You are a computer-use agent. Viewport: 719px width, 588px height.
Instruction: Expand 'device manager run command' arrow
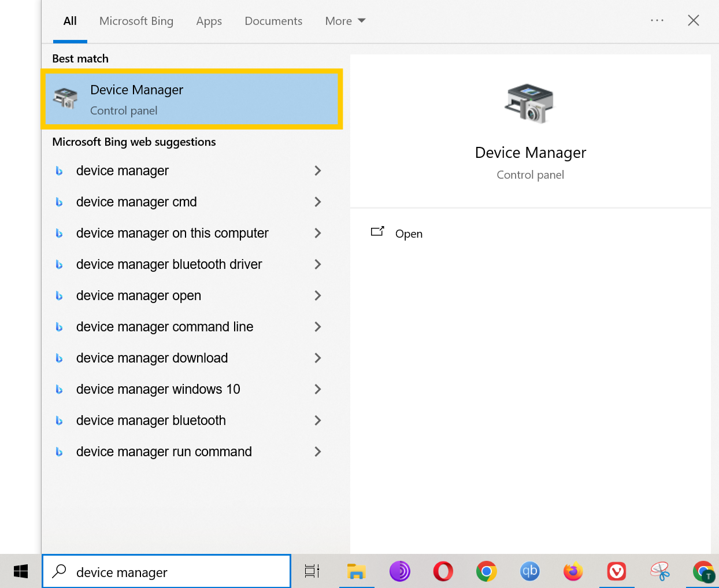tap(317, 452)
